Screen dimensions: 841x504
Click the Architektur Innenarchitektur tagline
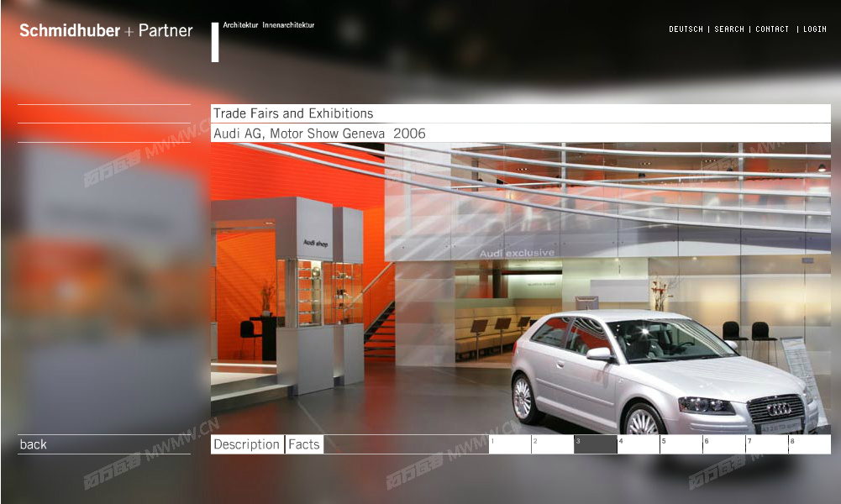tap(269, 24)
